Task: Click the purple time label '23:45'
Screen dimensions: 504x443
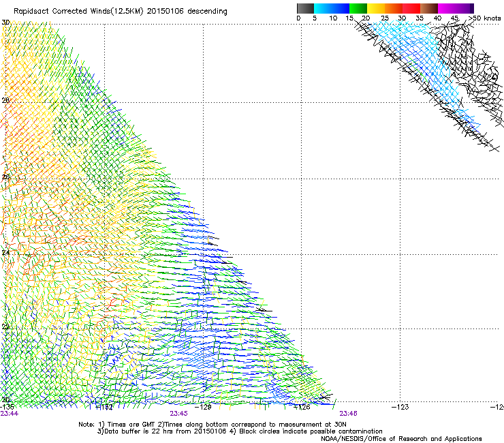Action: [178, 414]
